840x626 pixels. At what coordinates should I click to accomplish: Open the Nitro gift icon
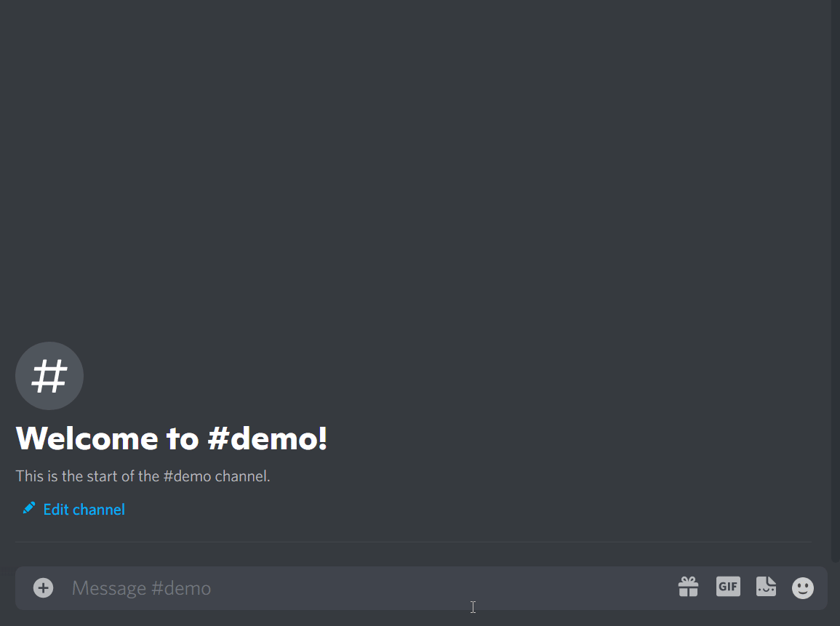[688, 587]
